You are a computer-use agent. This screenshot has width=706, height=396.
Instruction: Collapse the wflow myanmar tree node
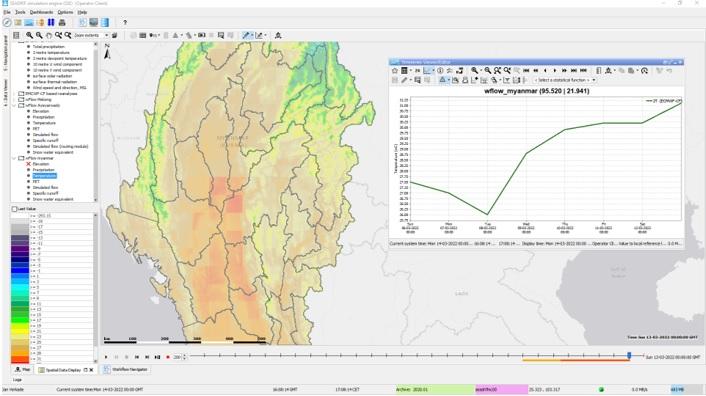tap(14, 158)
